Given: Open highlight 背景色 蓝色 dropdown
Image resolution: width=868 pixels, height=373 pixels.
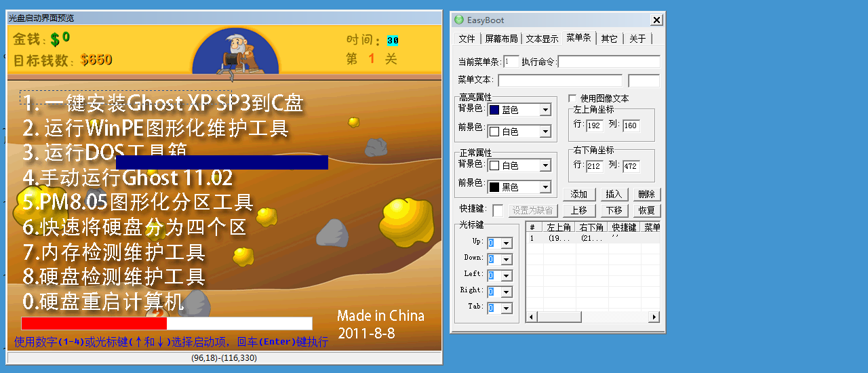Looking at the screenshot, I should pos(545,110).
